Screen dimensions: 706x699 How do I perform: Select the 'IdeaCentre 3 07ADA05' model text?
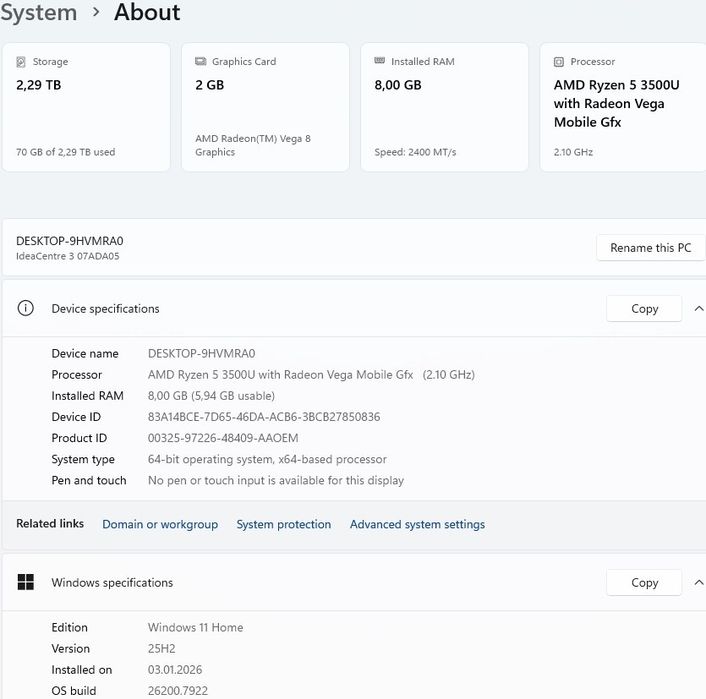68,256
